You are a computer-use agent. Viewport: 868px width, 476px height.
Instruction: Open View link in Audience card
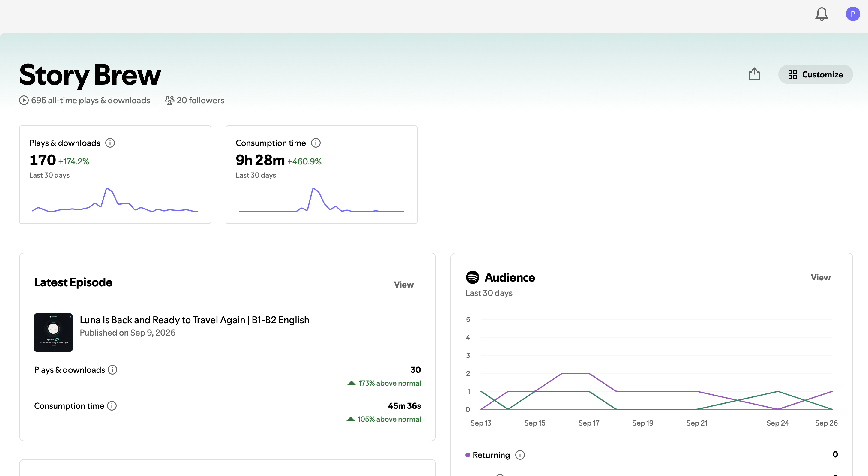click(x=821, y=277)
